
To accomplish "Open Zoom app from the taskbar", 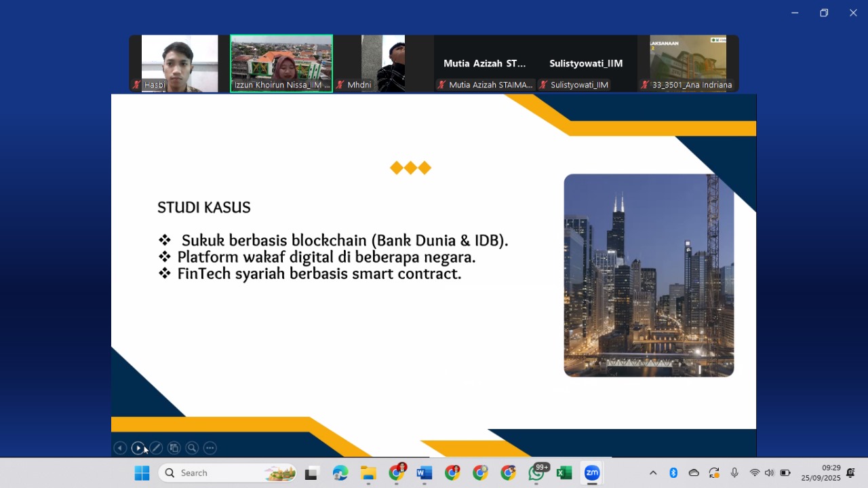I will click(x=592, y=473).
